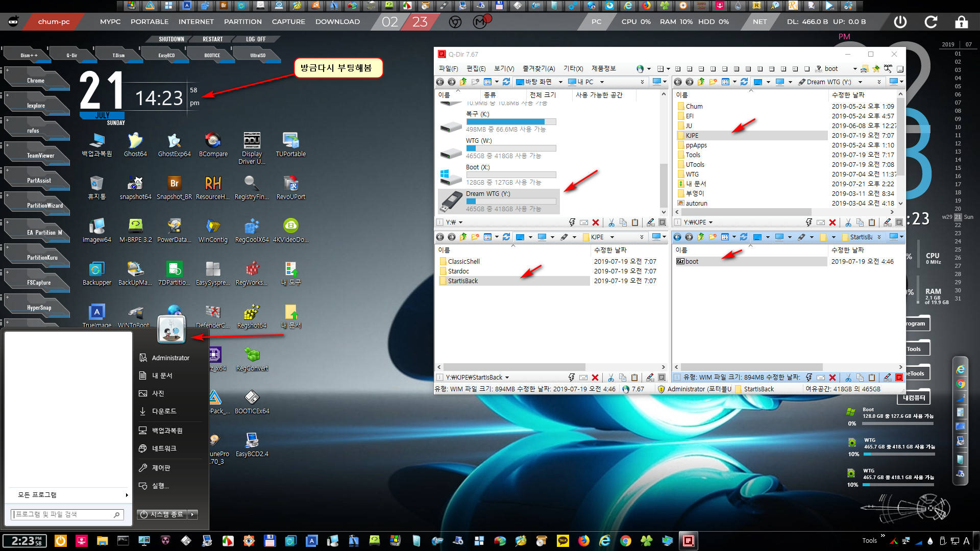Select the UTools folder row
This screenshot has height=551, width=980.
(751, 165)
